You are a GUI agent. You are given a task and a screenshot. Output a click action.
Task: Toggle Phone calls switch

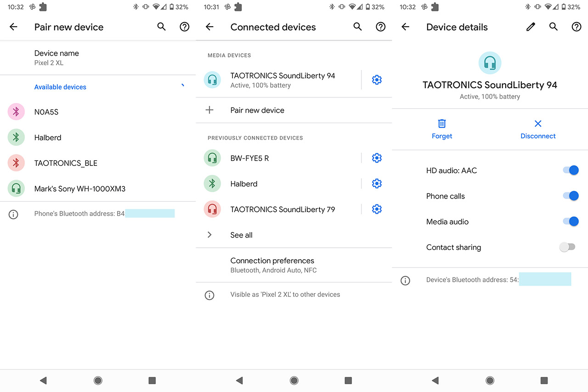click(571, 196)
